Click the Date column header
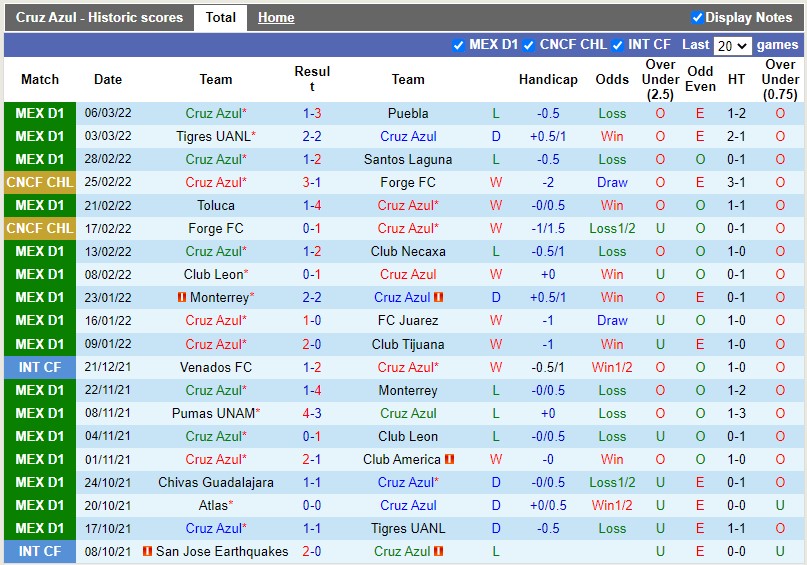Screen dimensions: 807x565 click(x=108, y=79)
